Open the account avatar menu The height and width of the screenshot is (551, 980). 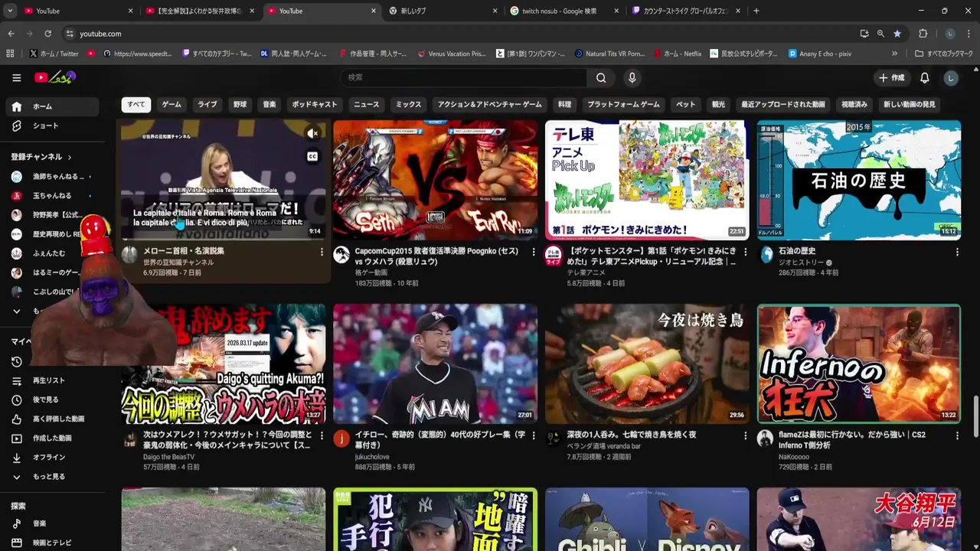(951, 77)
